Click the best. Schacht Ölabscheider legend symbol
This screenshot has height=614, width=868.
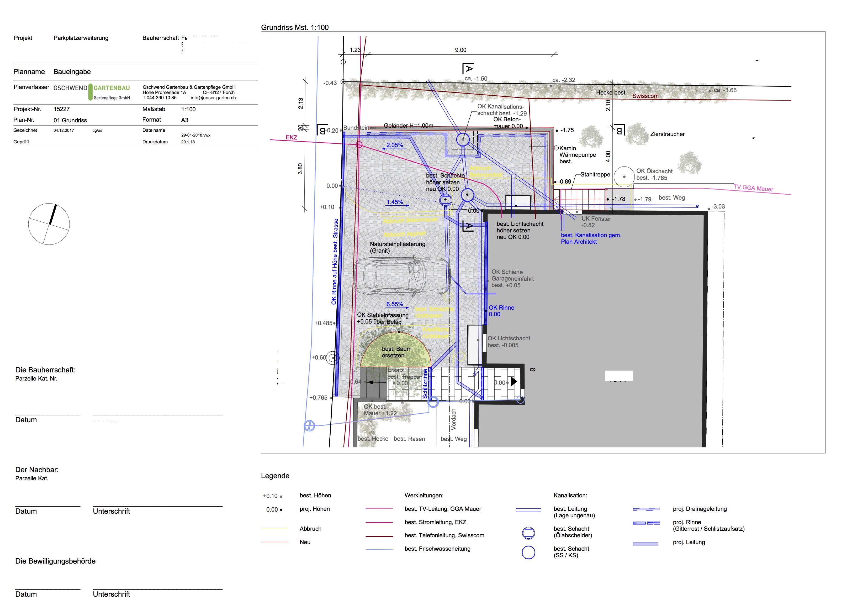[x=528, y=533]
